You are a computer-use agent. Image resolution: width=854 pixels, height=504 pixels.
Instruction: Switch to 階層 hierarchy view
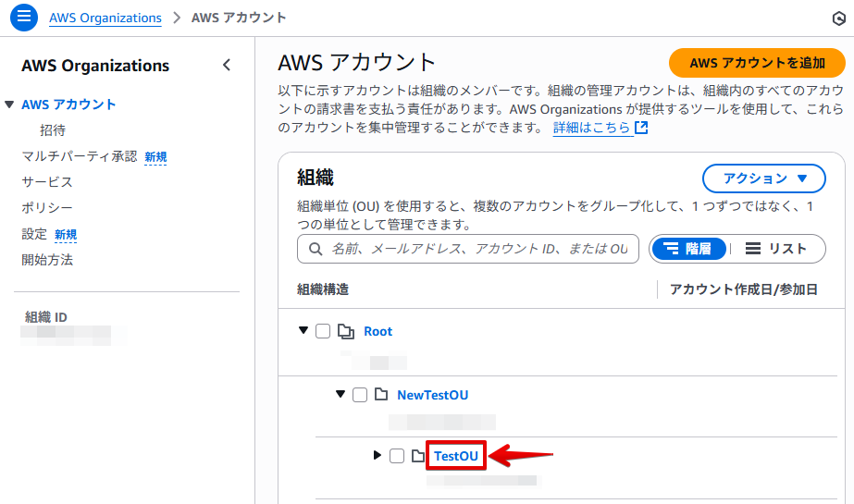click(689, 249)
